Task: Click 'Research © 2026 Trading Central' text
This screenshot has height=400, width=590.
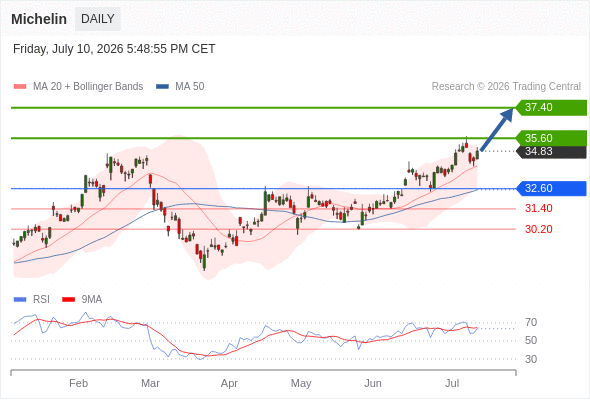Action: coord(506,87)
